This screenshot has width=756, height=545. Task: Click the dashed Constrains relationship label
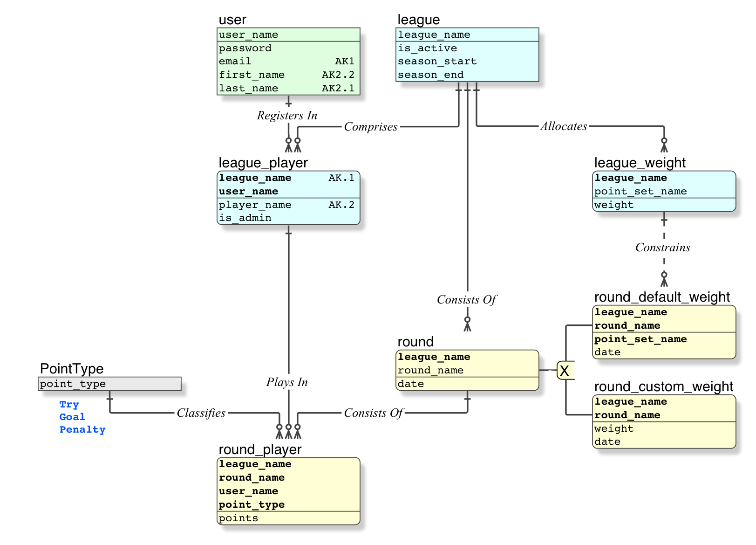pyautogui.click(x=663, y=248)
